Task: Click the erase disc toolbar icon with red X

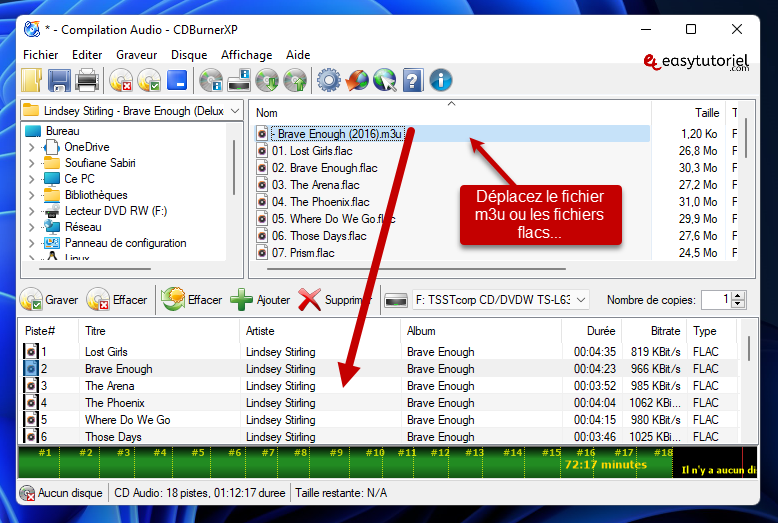Action: point(121,80)
